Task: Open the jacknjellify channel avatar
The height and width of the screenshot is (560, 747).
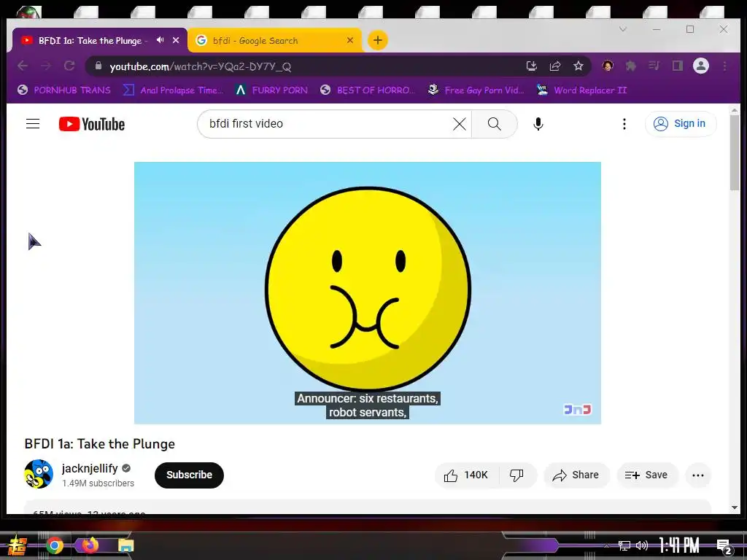Action: pos(39,474)
